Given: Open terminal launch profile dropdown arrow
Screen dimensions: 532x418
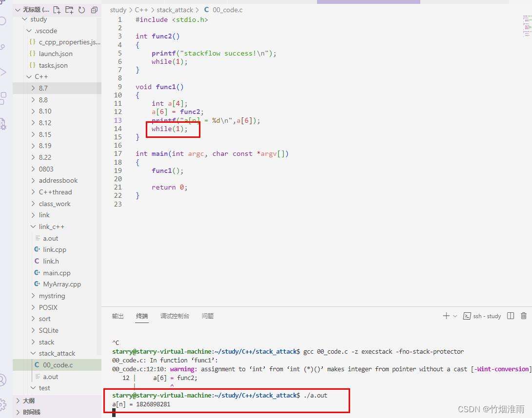Looking at the screenshot, I should coord(455,316).
